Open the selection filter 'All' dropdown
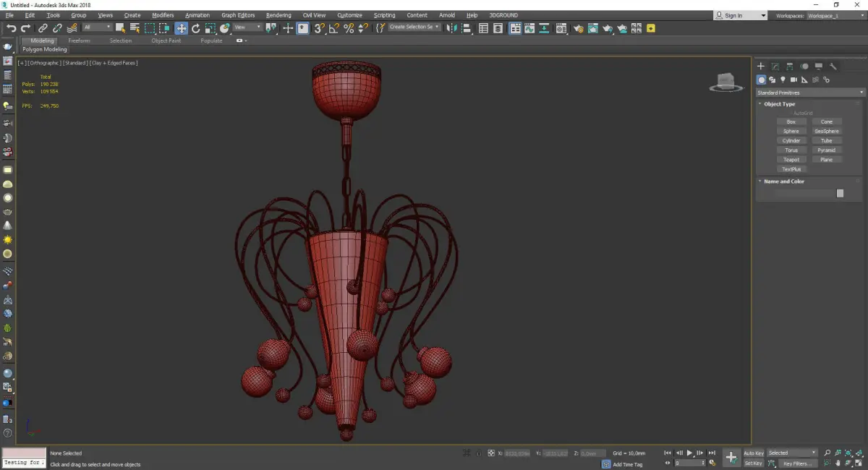 tap(97, 27)
